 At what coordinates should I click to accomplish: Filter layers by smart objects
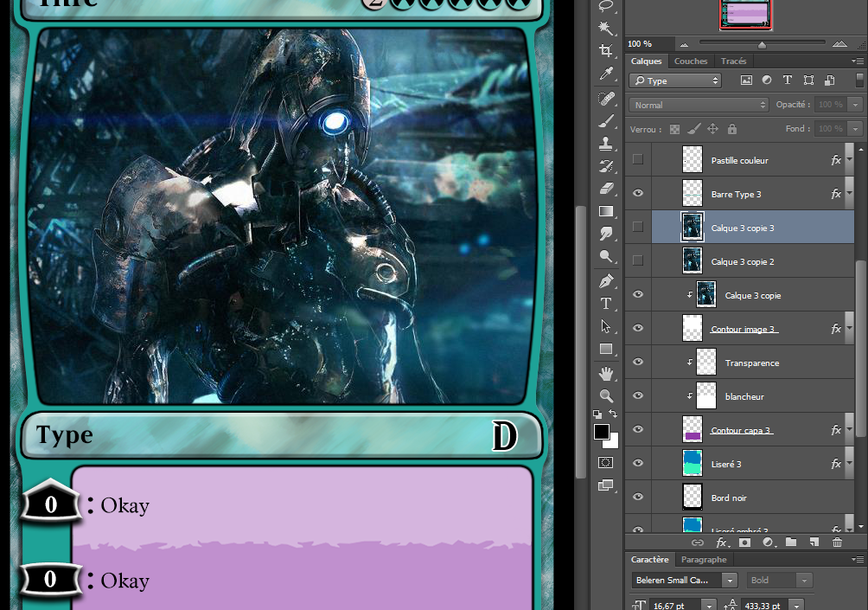[x=829, y=80]
